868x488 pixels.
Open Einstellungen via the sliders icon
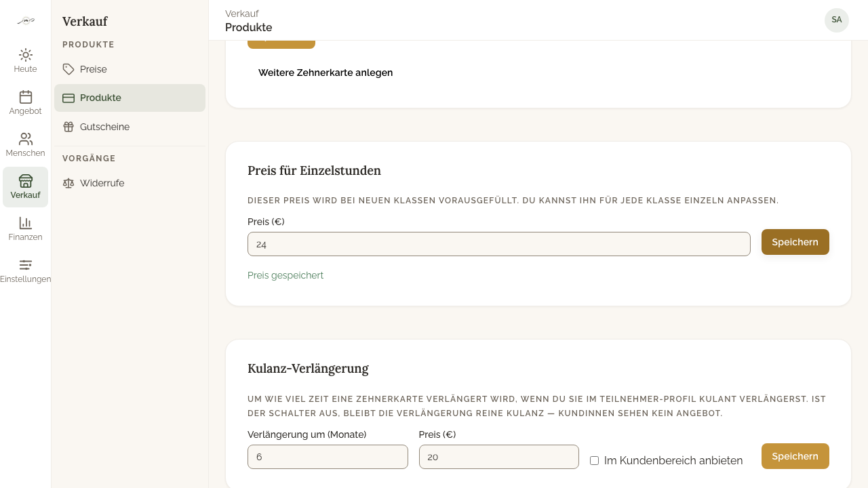pos(26,265)
